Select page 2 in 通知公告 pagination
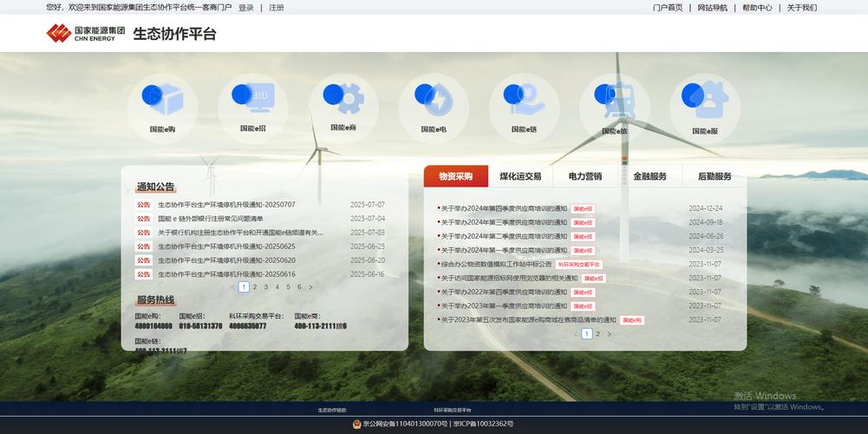 point(255,287)
